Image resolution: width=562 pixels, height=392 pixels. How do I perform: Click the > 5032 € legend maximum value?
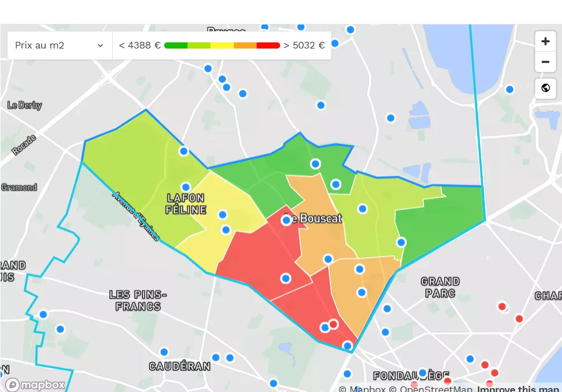[304, 46]
